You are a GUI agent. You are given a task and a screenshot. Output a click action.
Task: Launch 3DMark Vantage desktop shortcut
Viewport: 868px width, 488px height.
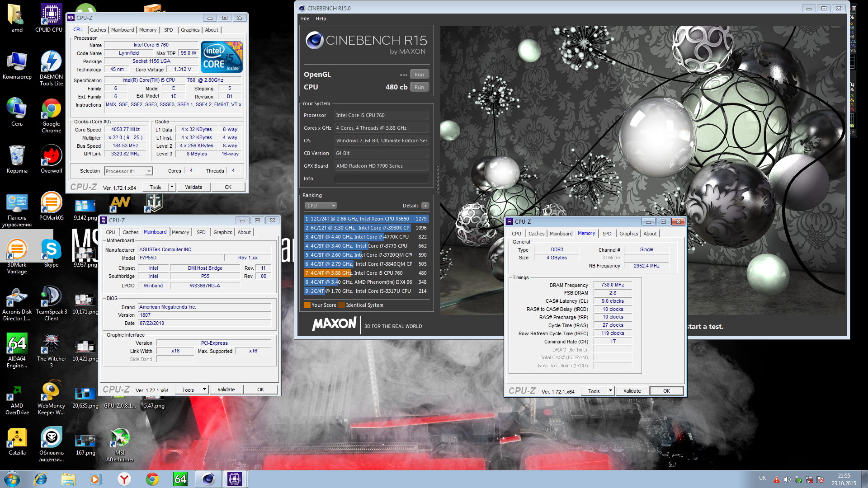coord(17,257)
